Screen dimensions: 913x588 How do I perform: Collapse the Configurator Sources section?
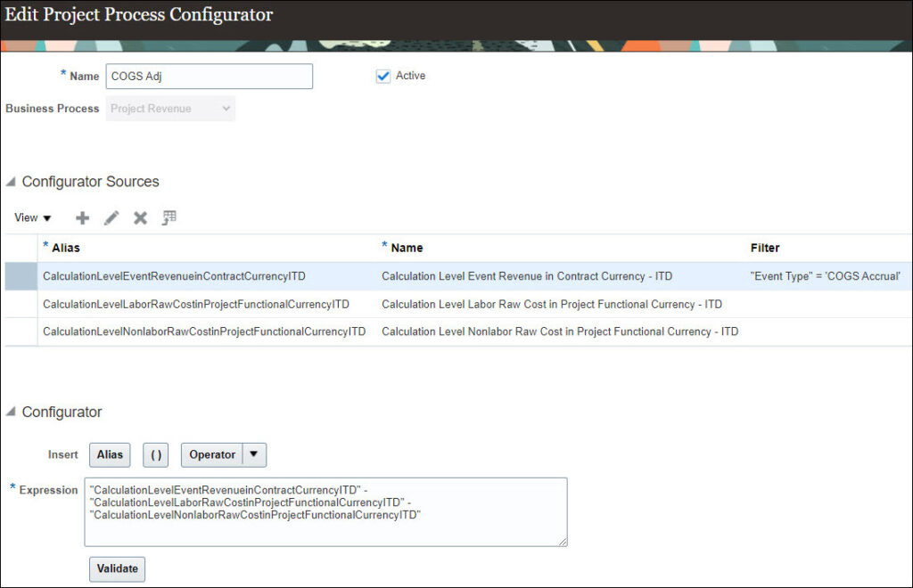click(x=11, y=182)
